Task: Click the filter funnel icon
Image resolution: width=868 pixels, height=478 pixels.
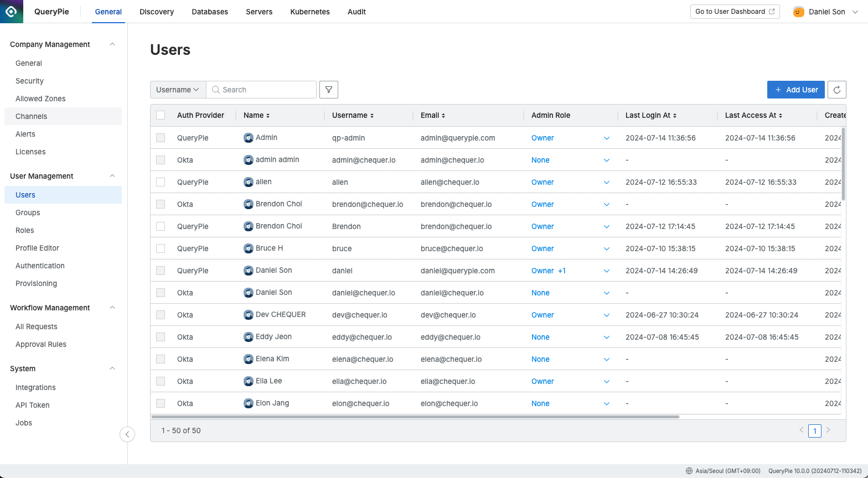Action: coord(329,90)
